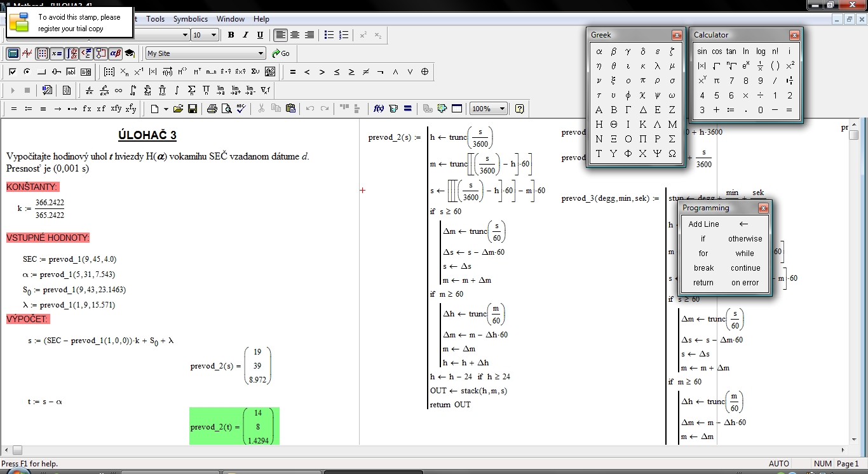Insert the definition operator (:=) from evaluation toolbar
868x474 pixels.
tap(29, 109)
